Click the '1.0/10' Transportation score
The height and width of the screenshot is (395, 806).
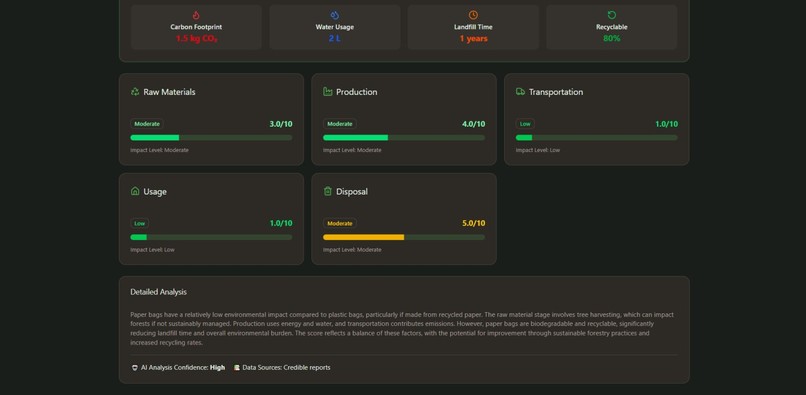click(x=666, y=124)
